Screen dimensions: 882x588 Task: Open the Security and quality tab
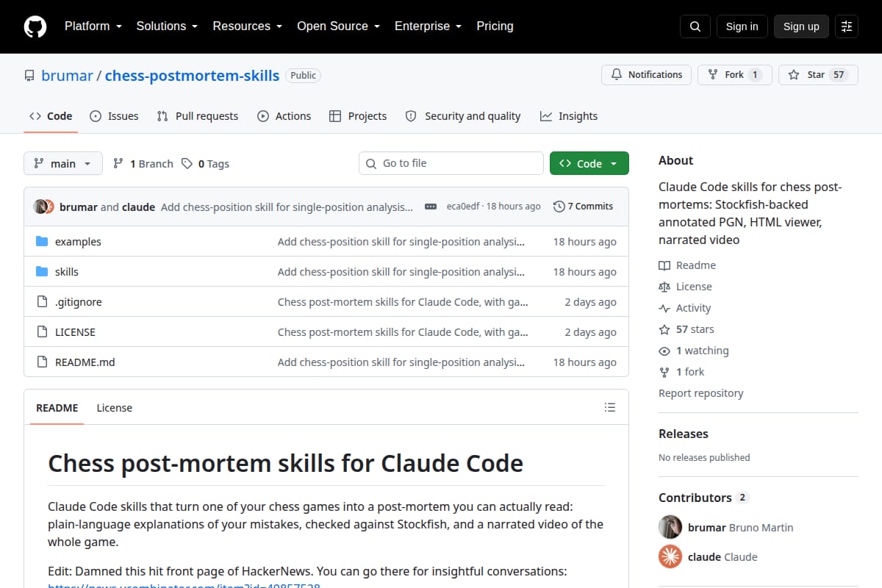click(463, 116)
